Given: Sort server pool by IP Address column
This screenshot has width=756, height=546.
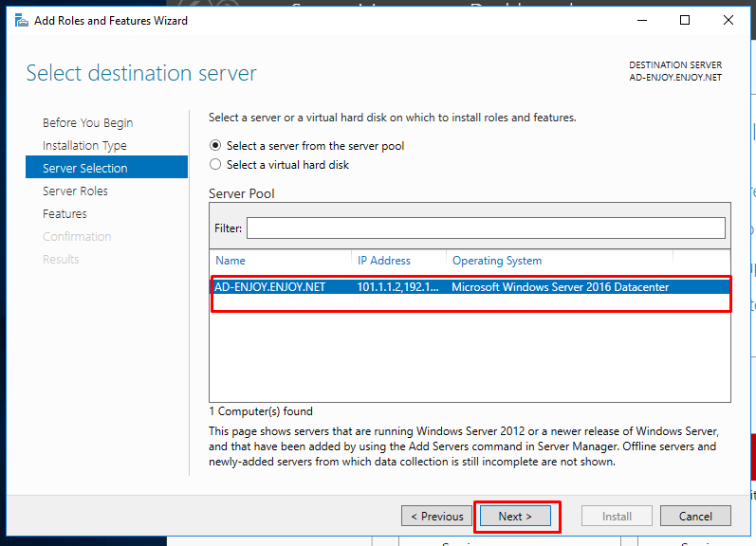Looking at the screenshot, I should (384, 261).
